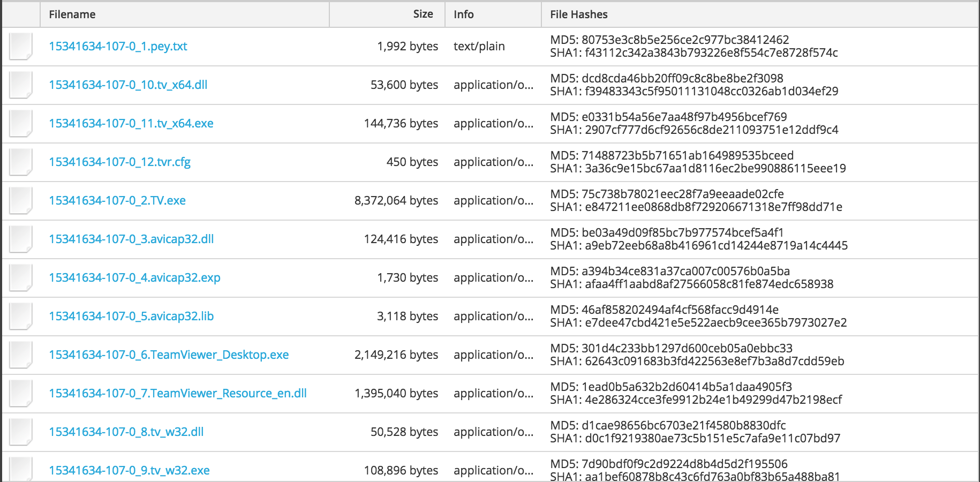This screenshot has height=482, width=980.
Task: Open 15341634-107-0_5.avicap32.lib file link
Action: [131, 317]
